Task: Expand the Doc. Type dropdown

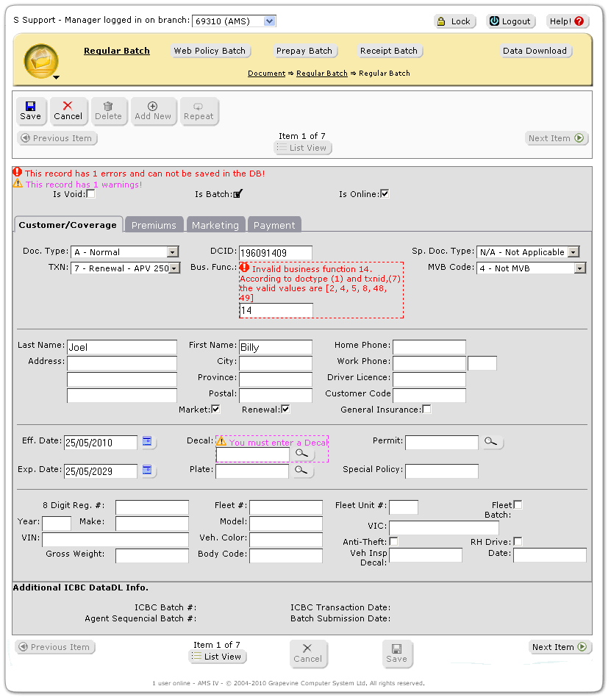Action: coord(125,252)
